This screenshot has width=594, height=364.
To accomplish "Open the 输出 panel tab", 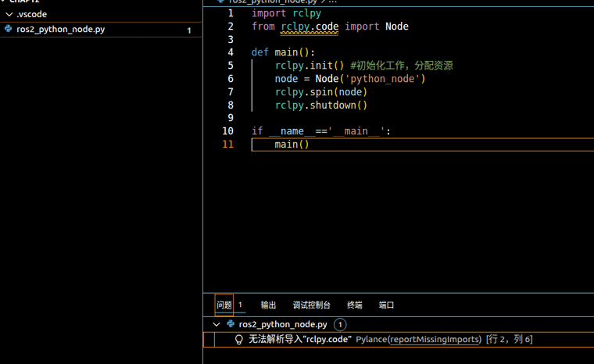I will [268, 305].
